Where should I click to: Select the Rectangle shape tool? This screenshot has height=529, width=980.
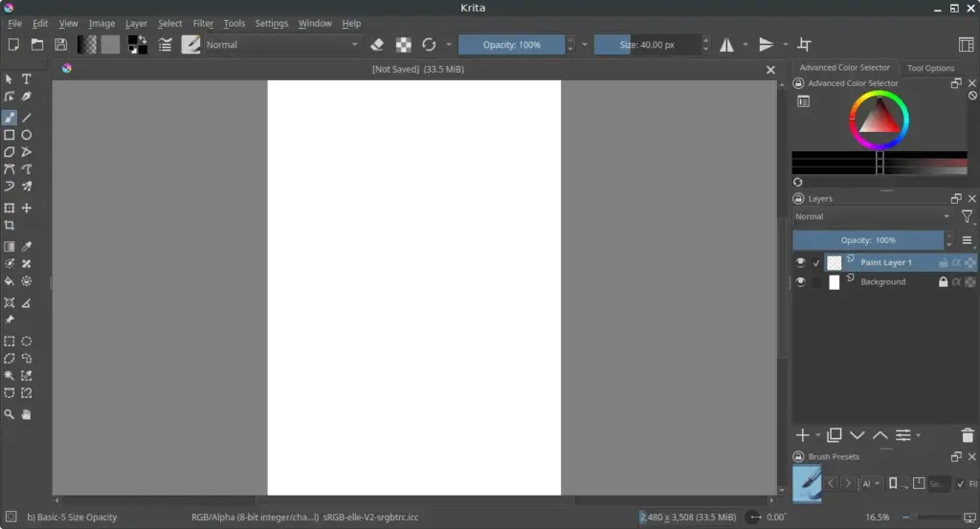click(10, 135)
